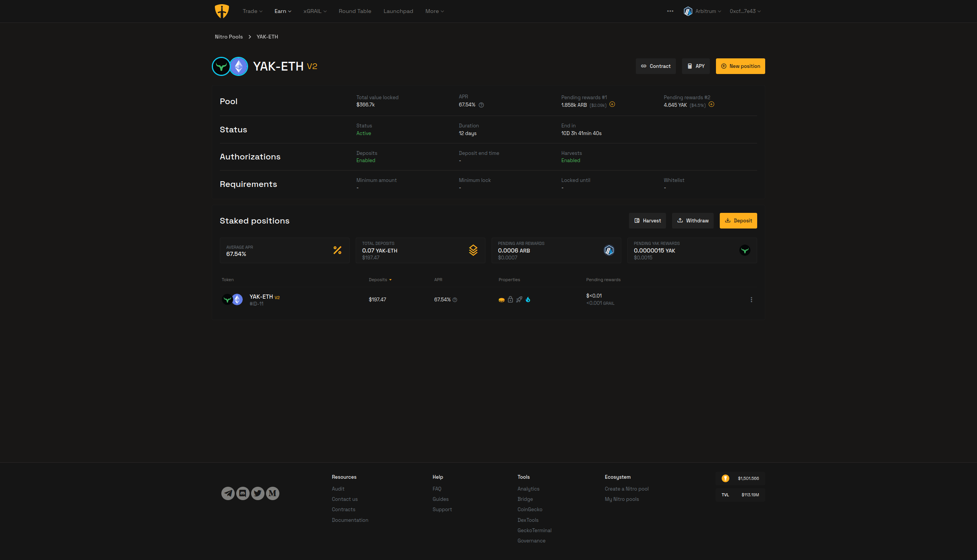Image resolution: width=977 pixels, height=560 pixels.
Task: Open the Discord social link
Action: click(x=243, y=493)
